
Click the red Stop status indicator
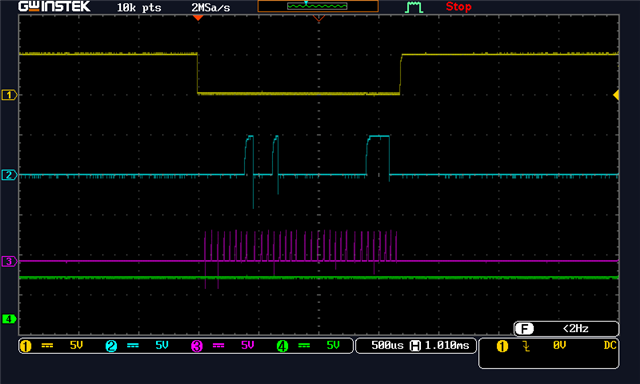tap(458, 7)
